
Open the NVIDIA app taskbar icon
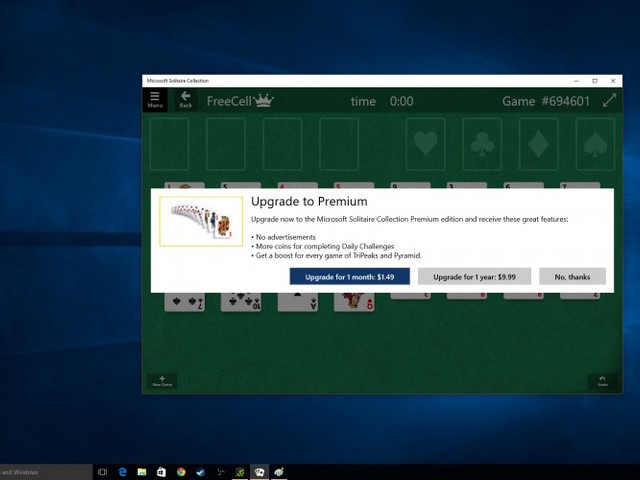[x=240, y=472]
